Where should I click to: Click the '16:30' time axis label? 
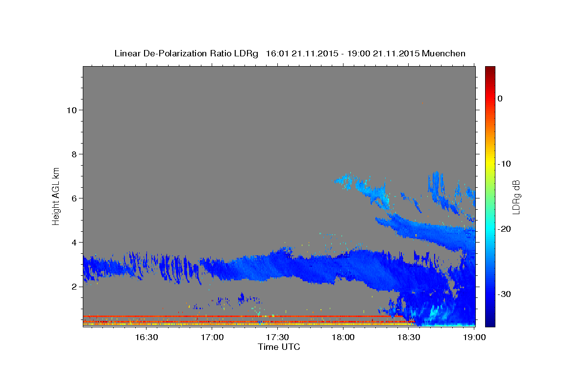(x=147, y=337)
